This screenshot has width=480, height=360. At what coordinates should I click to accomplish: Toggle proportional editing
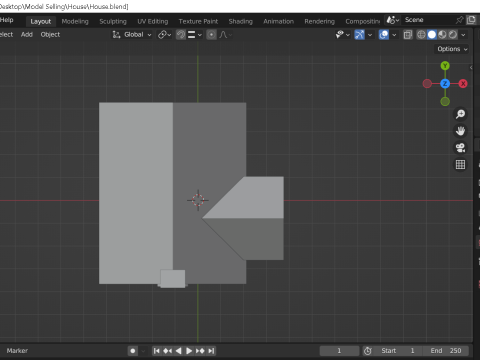(x=211, y=35)
